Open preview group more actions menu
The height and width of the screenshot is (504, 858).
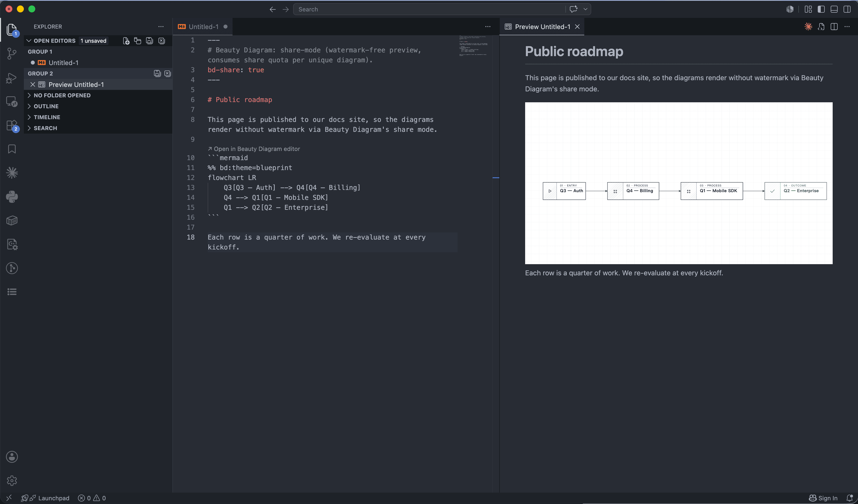[847, 27]
